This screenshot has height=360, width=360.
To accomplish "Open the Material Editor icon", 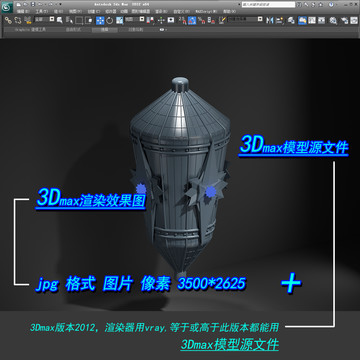I will point(333,20).
